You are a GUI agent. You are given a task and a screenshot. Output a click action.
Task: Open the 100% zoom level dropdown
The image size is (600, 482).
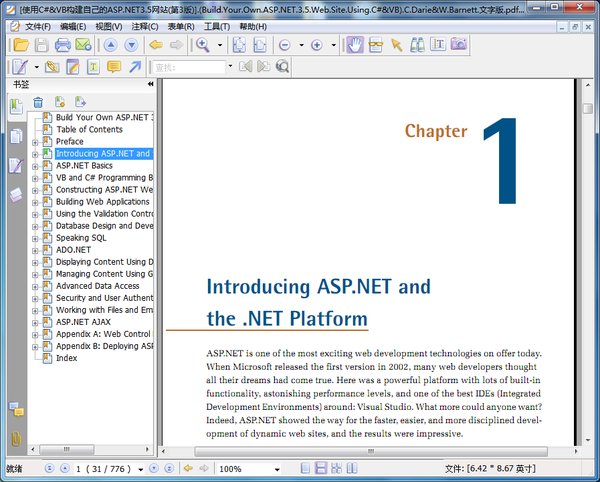click(277, 469)
